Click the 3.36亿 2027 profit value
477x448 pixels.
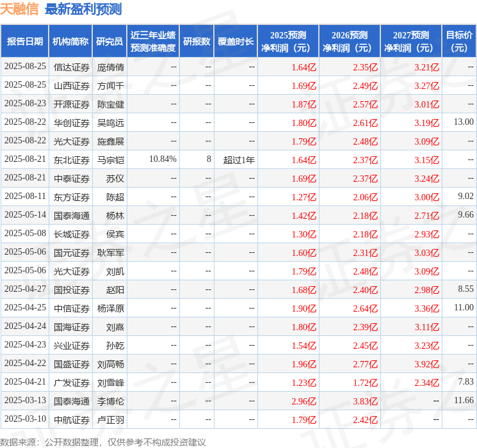427,308
